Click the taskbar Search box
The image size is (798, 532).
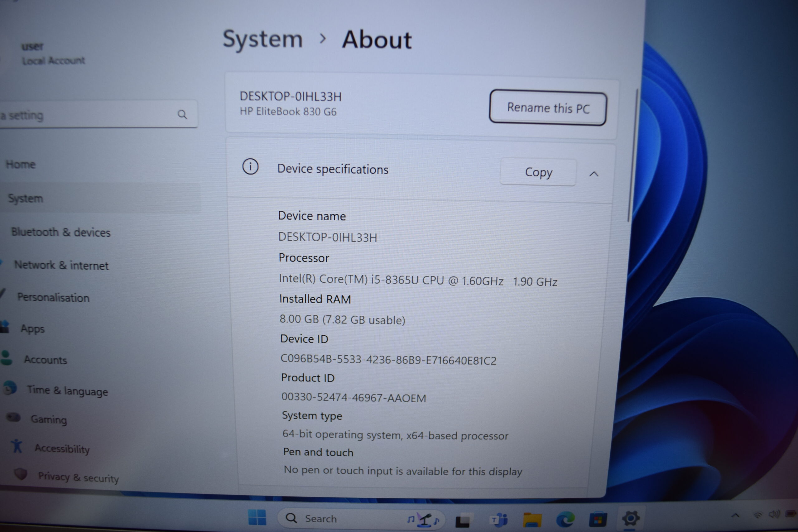click(361, 518)
